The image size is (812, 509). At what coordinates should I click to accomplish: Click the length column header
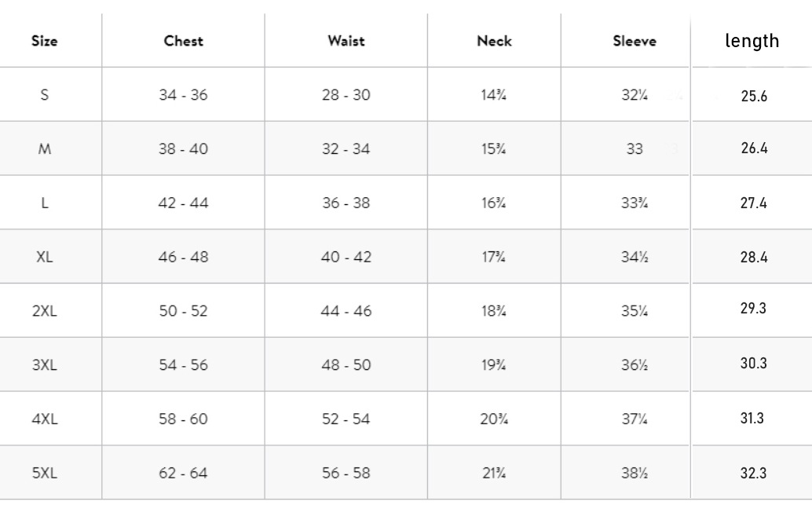[752, 41]
